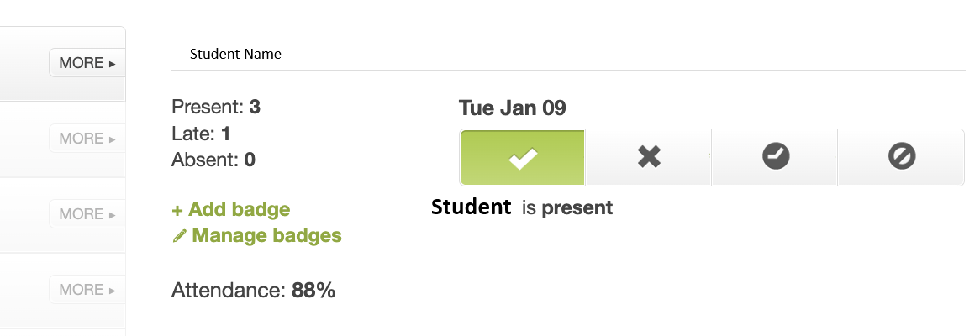Expand the third row's faded MORE button
The height and width of the screenshot is (336, 980).
coord(87,214)
